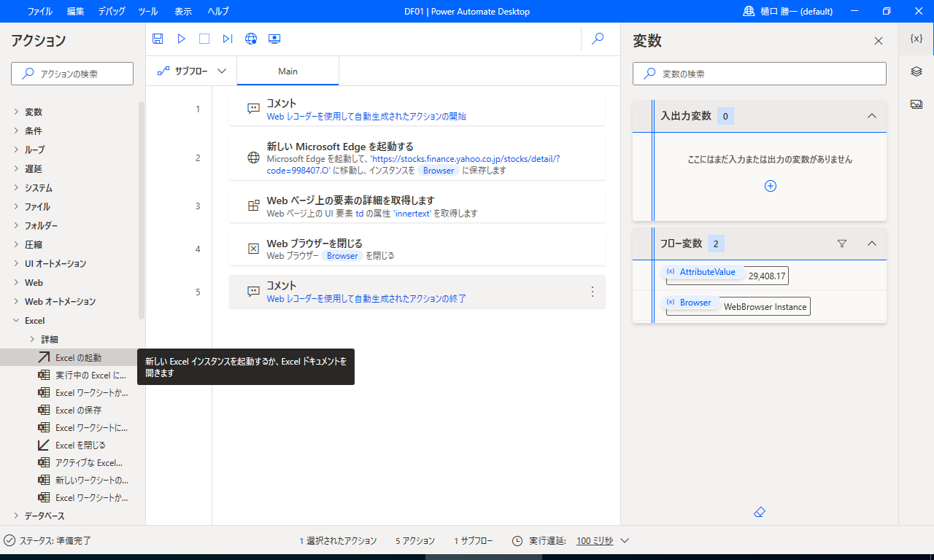Open the 編集 menu
This screenshot has height=560, width=934.
point(75,11)
